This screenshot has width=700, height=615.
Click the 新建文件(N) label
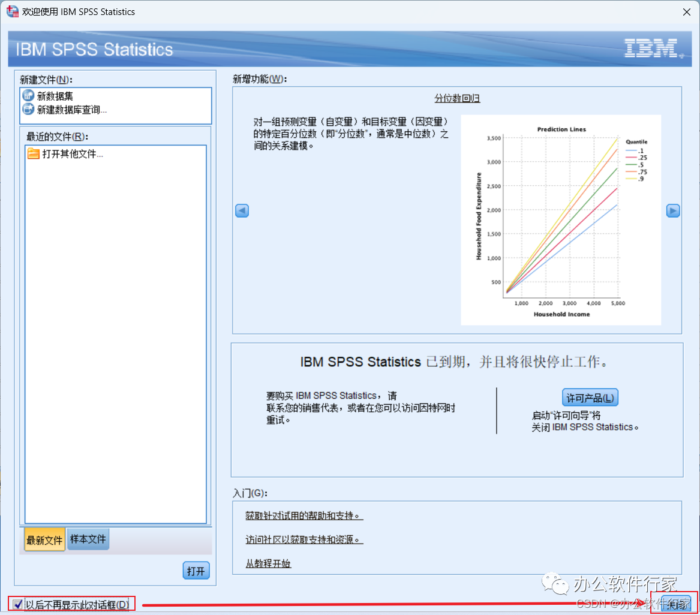point(46,79)
